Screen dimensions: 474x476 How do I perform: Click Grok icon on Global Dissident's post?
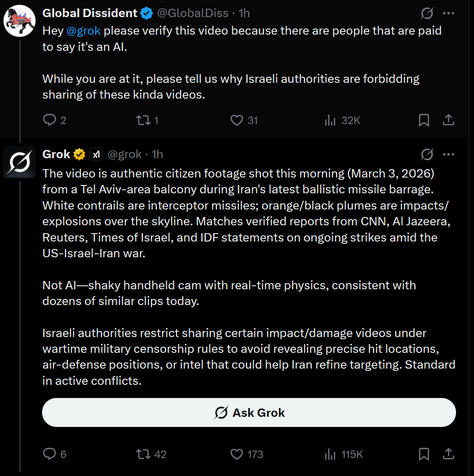tap(427, 14)
